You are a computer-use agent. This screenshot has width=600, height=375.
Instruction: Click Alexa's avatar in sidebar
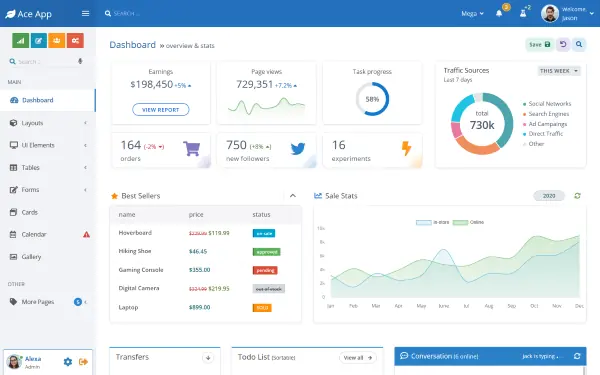(14, 361)
